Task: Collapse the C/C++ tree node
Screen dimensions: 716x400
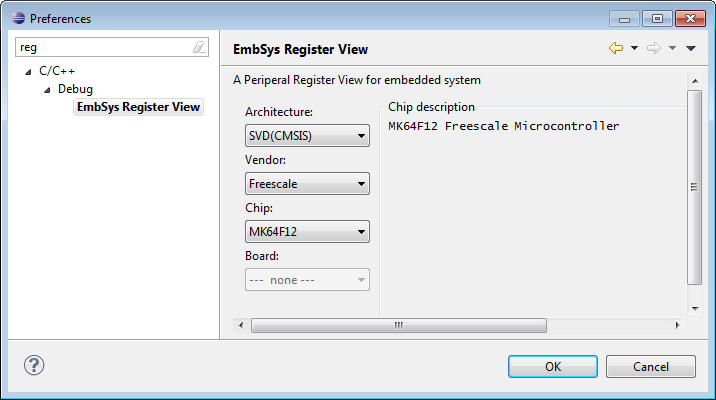Action: pyautogui.click(x=28, y=72)
